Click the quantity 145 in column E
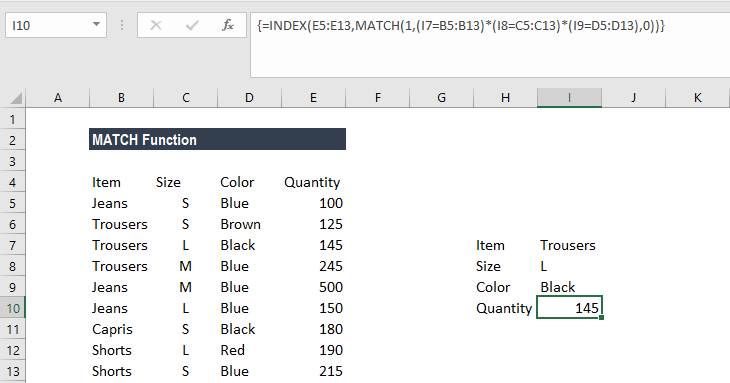Viewport: 730px width, 383px height. pyautogui.click(x=331, y=245)
